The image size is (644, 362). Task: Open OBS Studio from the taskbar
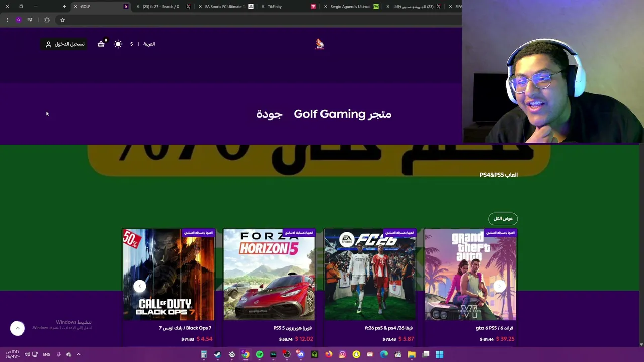(287, 354)
